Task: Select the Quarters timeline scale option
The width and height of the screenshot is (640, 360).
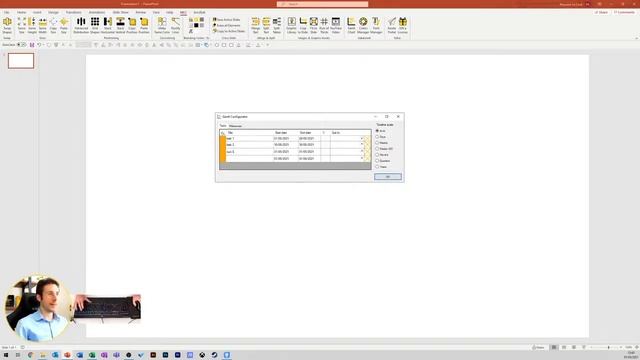Action: point(377,161)
